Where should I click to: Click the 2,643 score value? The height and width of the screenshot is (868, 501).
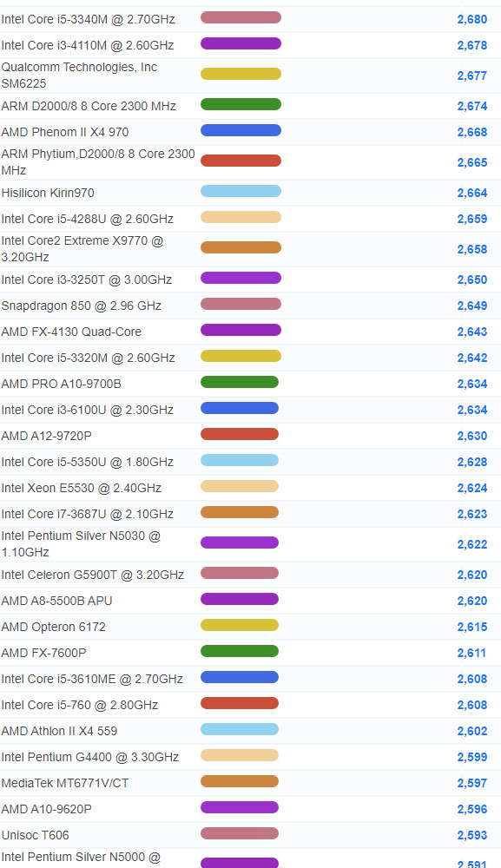[472, 332]
